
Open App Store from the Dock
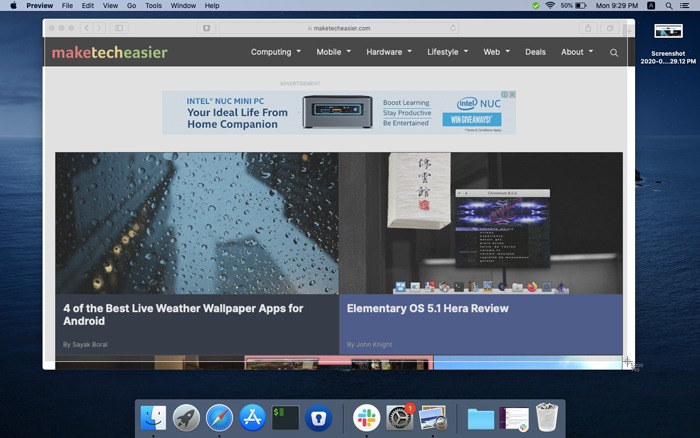click(252, 418)
